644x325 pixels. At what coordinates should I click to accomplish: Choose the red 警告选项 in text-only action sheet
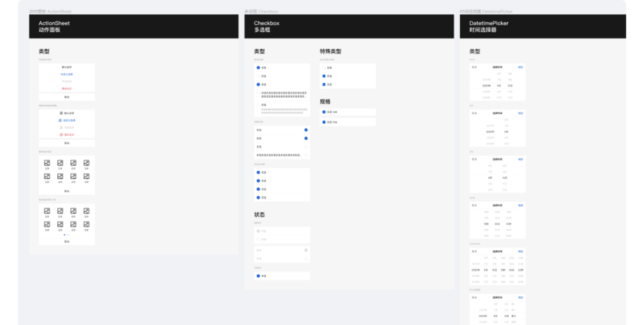pos(66,89)
